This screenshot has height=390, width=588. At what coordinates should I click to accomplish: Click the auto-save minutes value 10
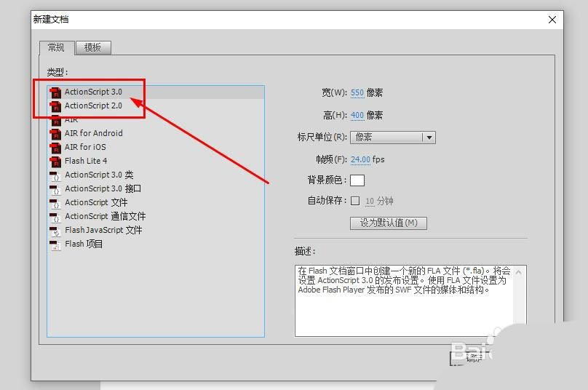pos(370,201)
